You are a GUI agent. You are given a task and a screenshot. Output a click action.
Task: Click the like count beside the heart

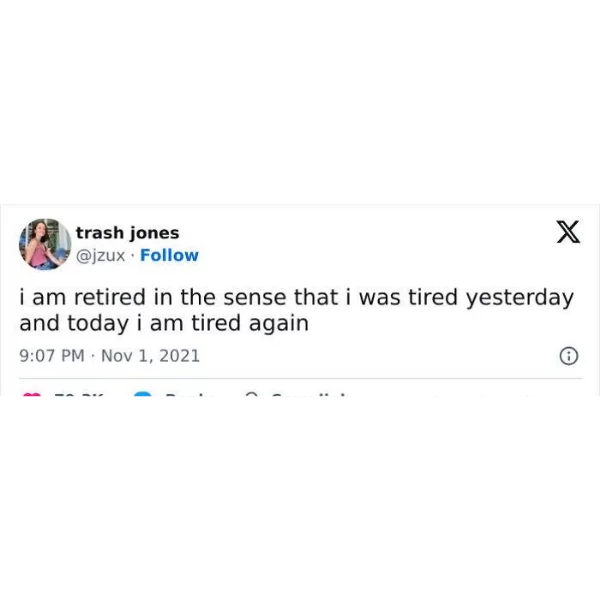click(79, 395)
